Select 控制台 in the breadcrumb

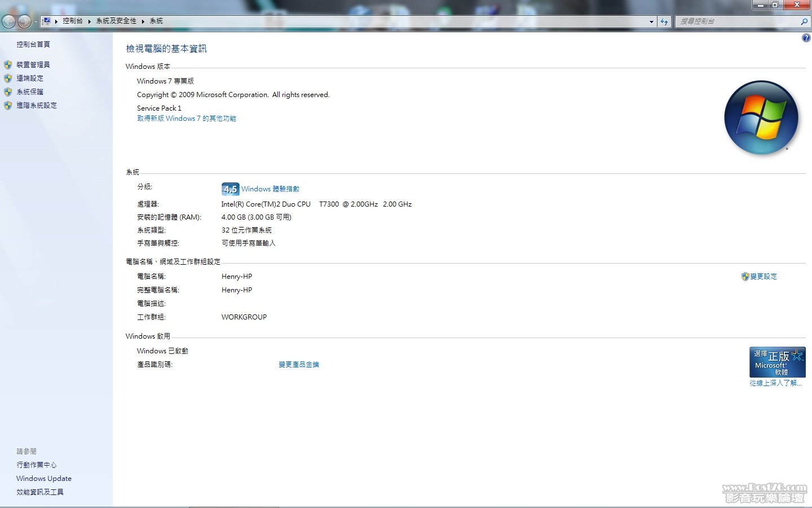[72, 21]
